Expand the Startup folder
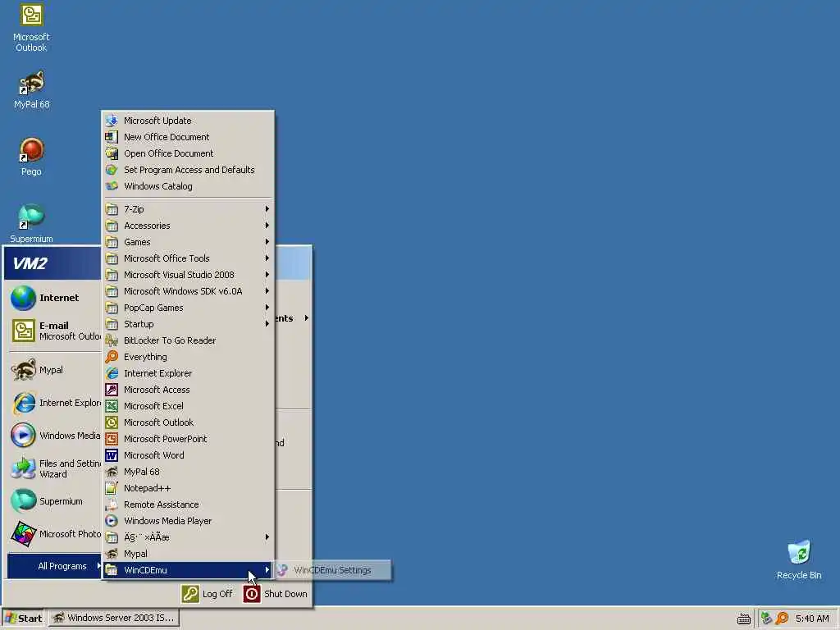This screenshot has height=630, width=840. click(x=188, y=324)
